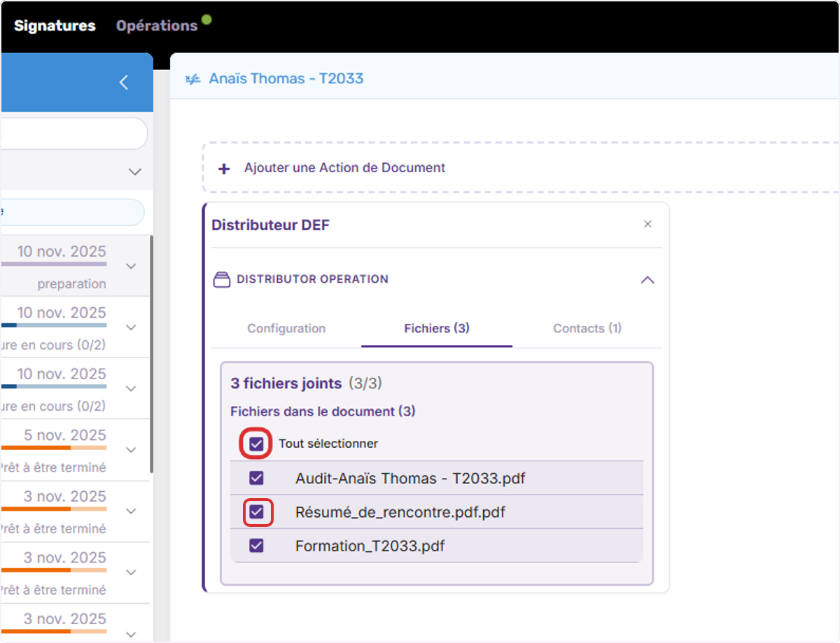Toggle the Tout sélectionner checkbox
This screenshot has height=643, width=840.
[256, 444]
